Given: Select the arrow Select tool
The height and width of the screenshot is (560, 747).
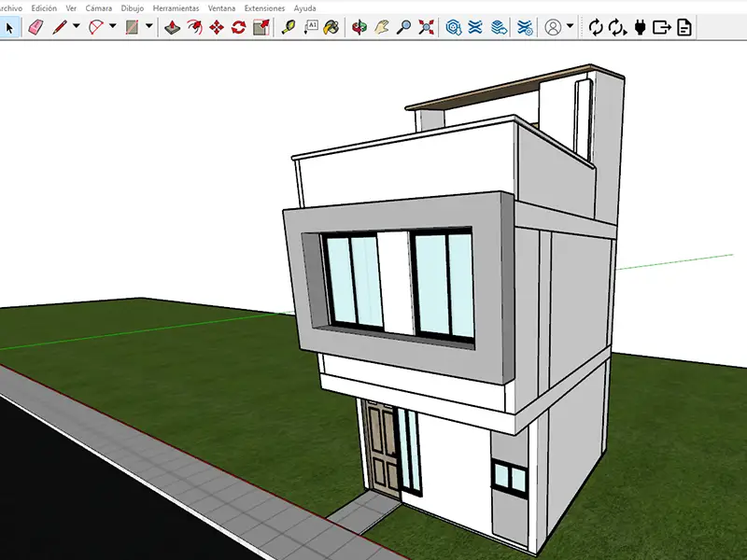Looking at the screenshot, I should pyautogui.click(x=9, y=27).
